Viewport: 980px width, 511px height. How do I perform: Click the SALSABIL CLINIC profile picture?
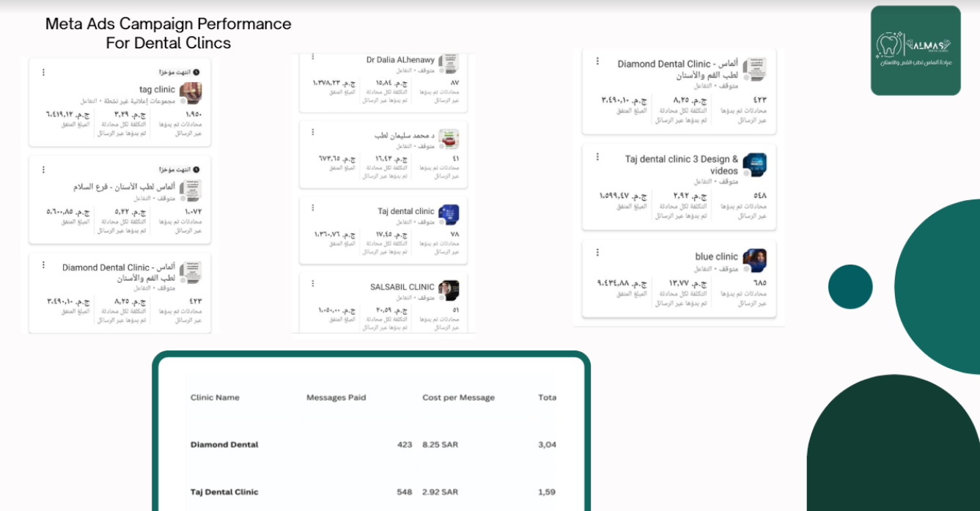[449, 290]
